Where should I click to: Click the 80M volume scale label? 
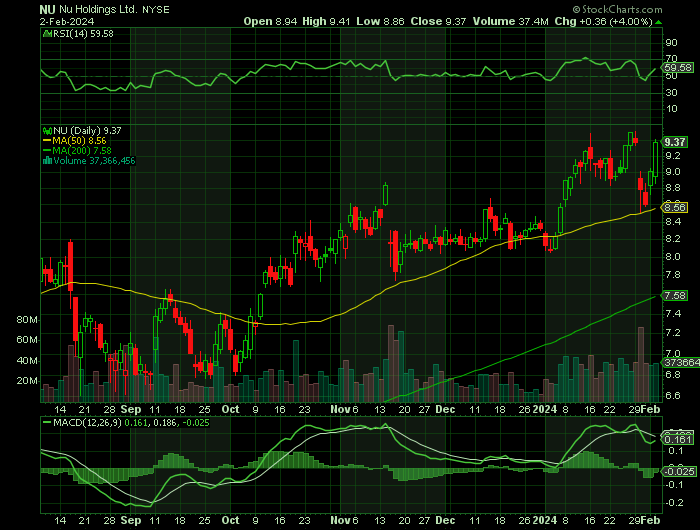pos(27,320)
